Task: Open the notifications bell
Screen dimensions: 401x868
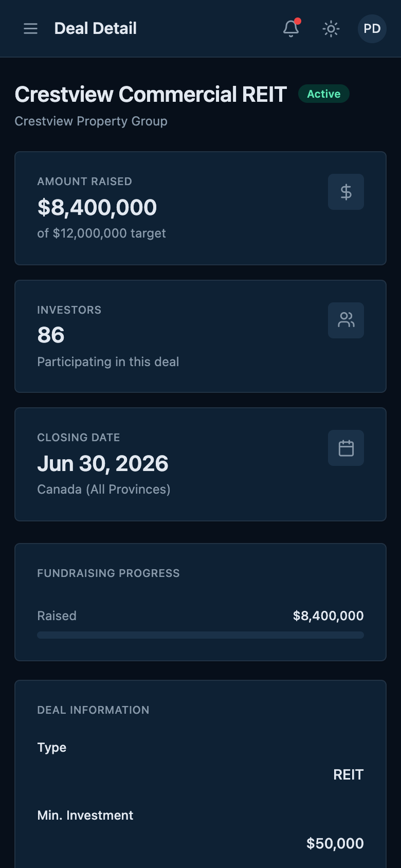Action: [x=291, y=29]
